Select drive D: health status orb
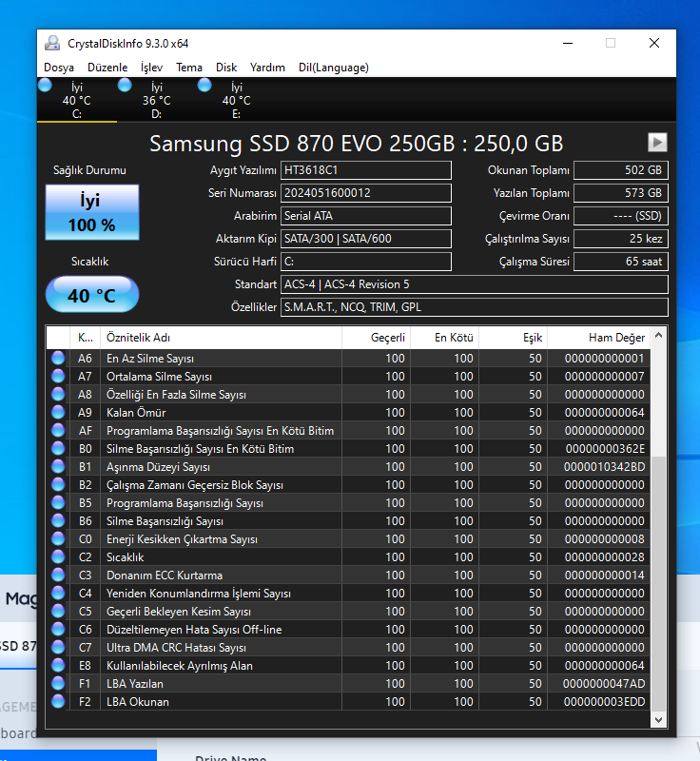Image resolution: width=700 pixels, height=761 pixels. tap(125, 86)
